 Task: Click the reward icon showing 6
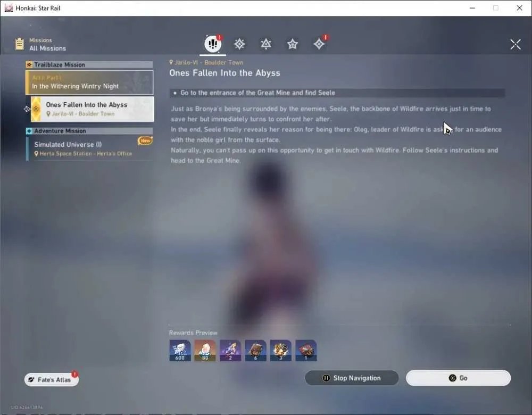[x=255, y=350]
